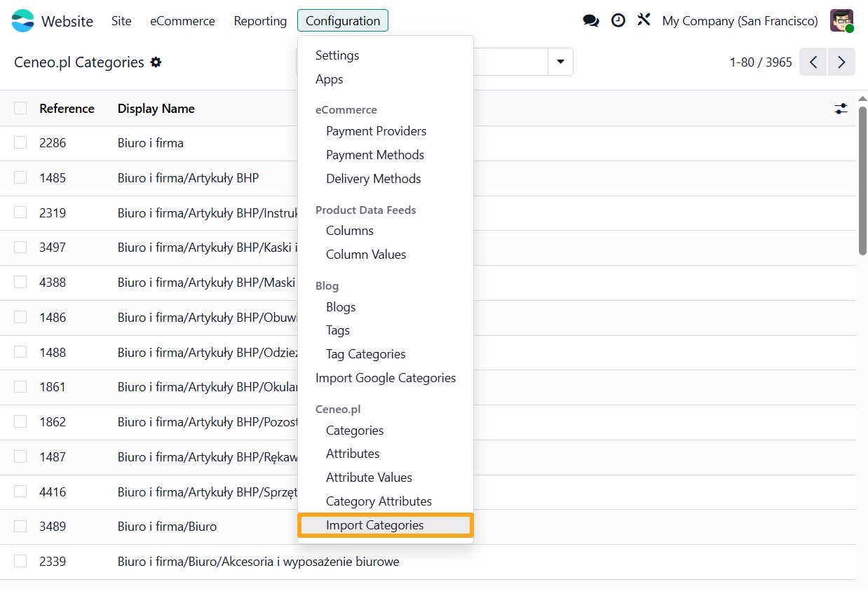Open the Site menu

[x=121, y=21]
